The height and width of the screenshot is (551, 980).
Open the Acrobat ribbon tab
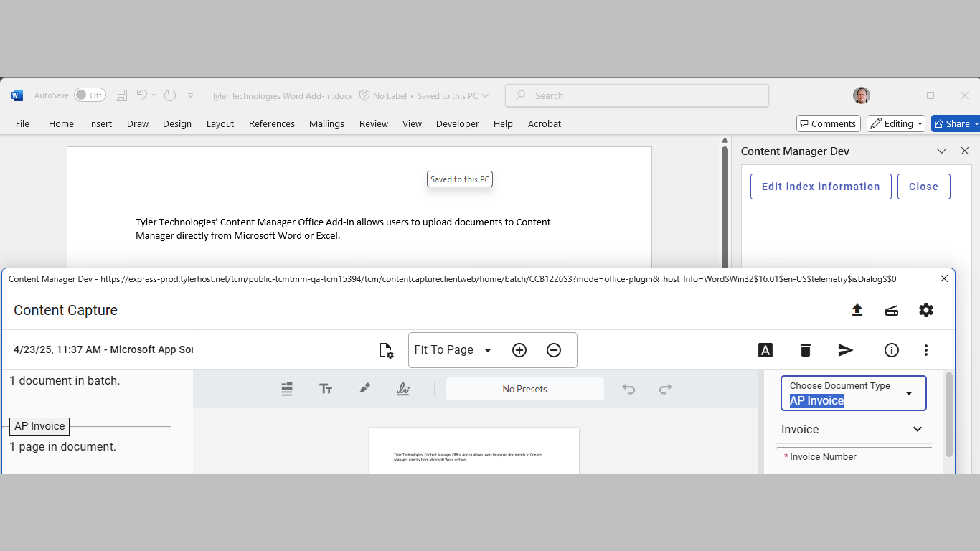[545, 123]
